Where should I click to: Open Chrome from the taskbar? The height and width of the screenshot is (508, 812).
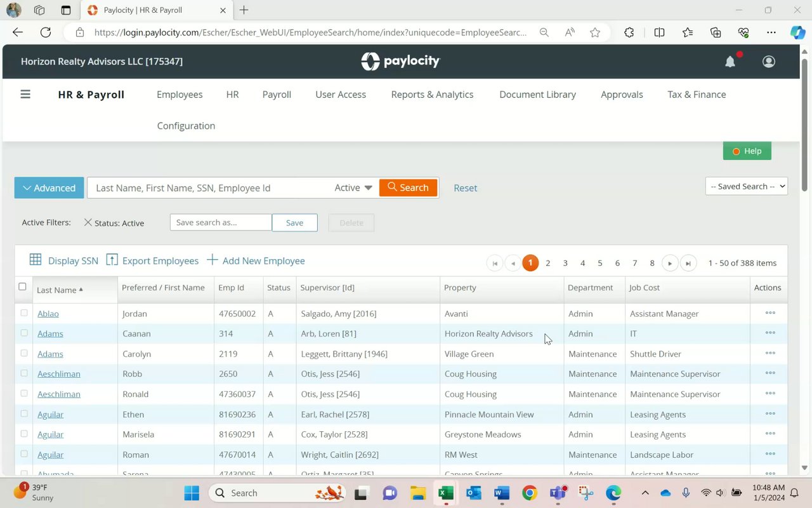pyautogui.click(x=530, y=493)
